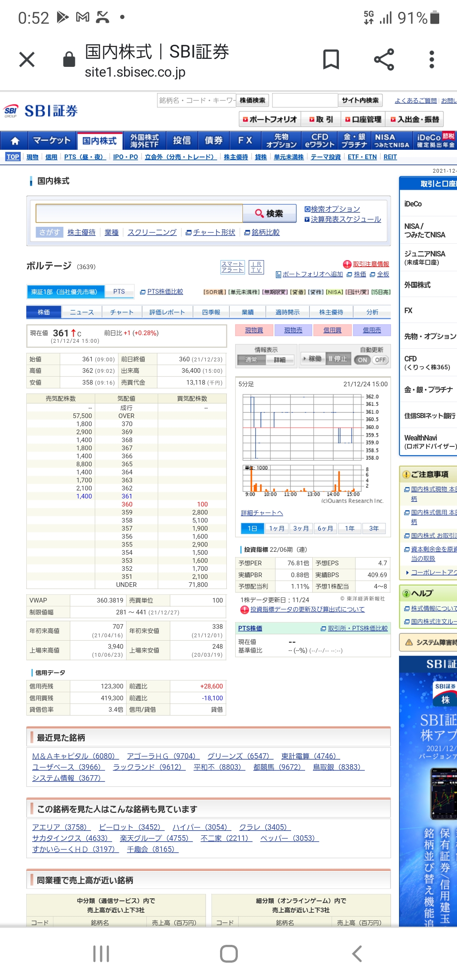Select 詳細 information display mode
This screenshot has height=980, width=457.
pos(279,360)
